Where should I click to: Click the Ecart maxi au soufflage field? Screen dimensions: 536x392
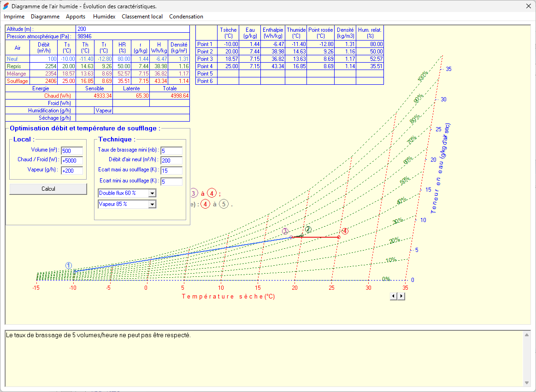coord(171,170)
